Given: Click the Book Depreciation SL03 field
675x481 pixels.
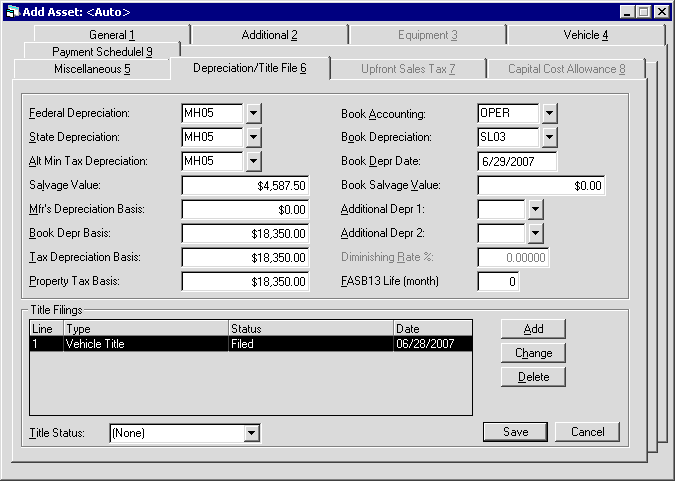Looking at the screenshot, I should 508,137.
